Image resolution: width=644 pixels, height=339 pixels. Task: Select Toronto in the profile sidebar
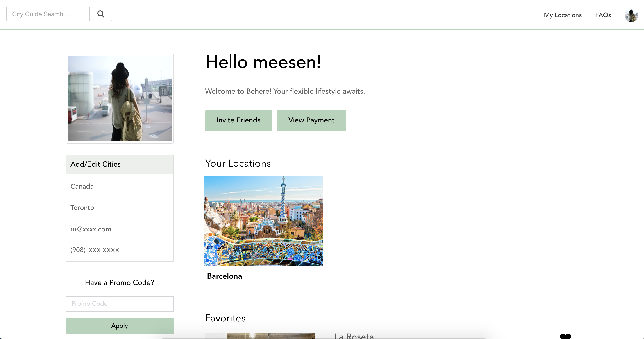(x=82, y=208)
